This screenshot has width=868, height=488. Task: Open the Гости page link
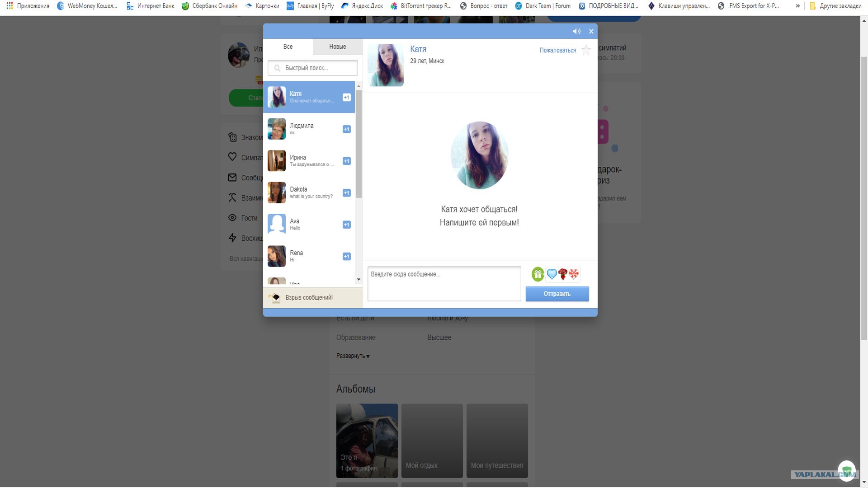point(249,218)
